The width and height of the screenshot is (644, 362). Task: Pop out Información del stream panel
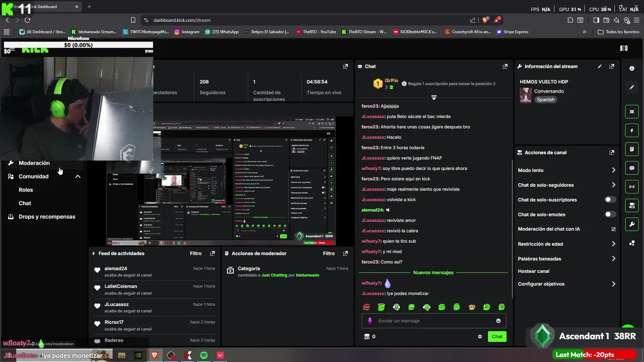tap(612, 66)
